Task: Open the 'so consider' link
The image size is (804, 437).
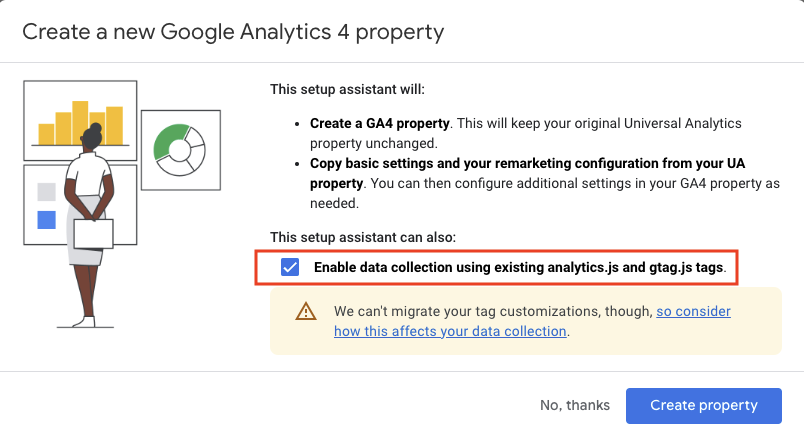Action: pyautogui.click(x=693, y=311)
